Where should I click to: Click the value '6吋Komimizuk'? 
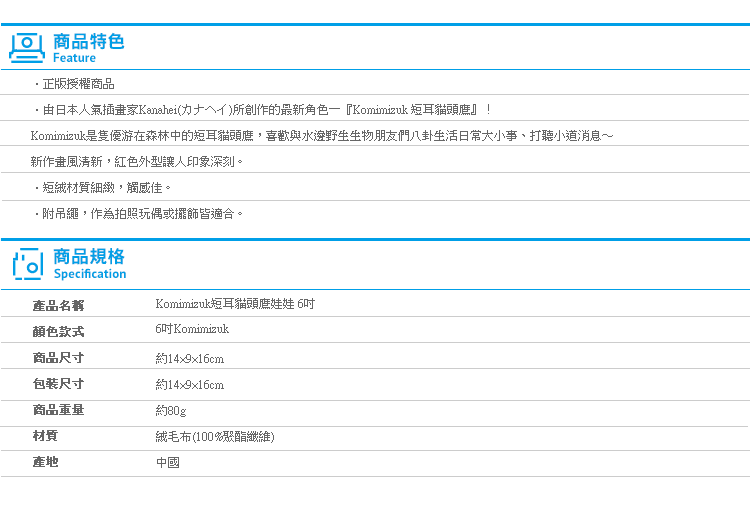(x=192, y=329)
